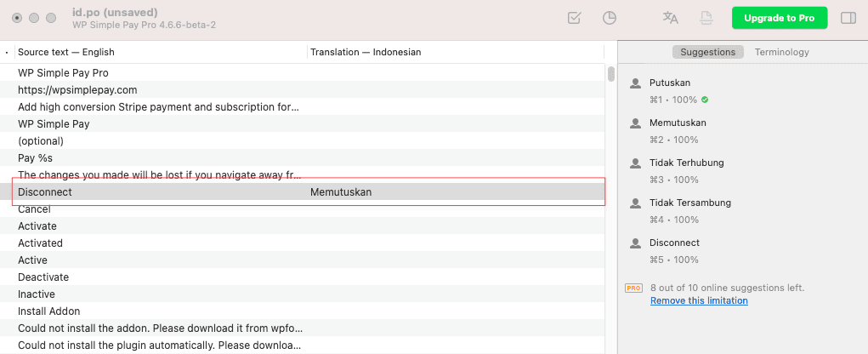The height and width of the screenshot is (354, 868).
Task: Open the translation statistics pie icon
Action: tap(610, 18)
